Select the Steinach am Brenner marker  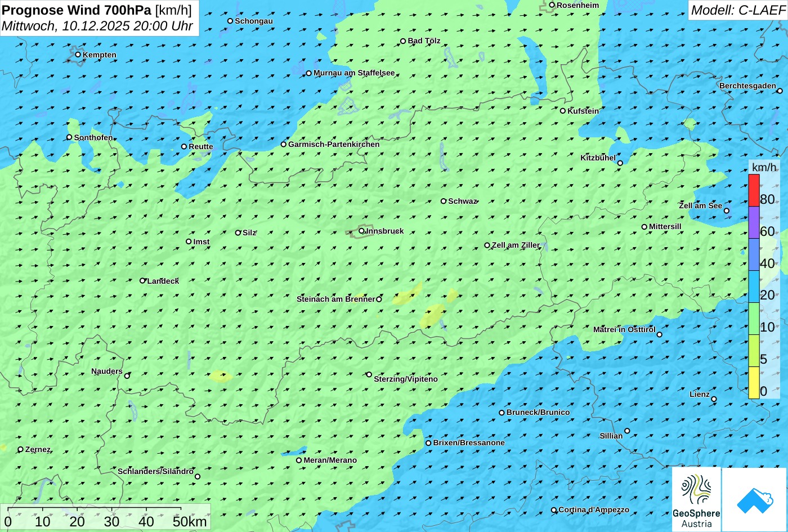click(x=379, y=299)
